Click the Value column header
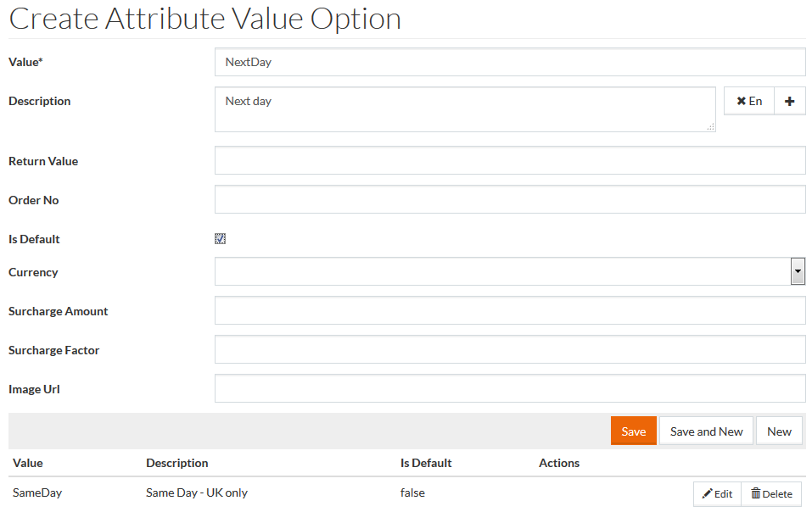The image size is (812, 512). coord(28,463)
